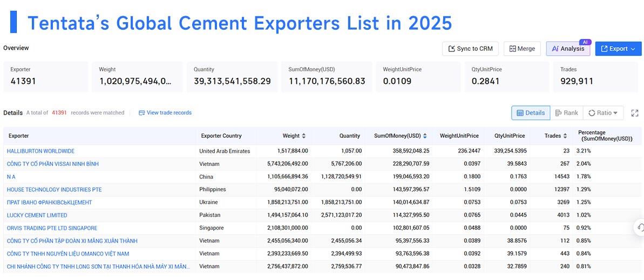The width and height of the screenshot is (644, 280).
Task: Click the Exporter column header
Action: click(19, 136)
